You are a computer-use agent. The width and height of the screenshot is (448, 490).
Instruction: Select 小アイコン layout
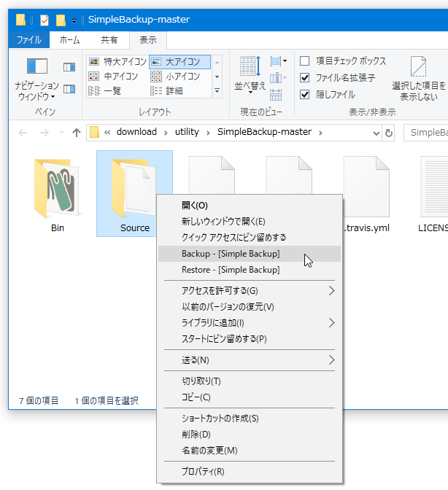pos(175,77)
